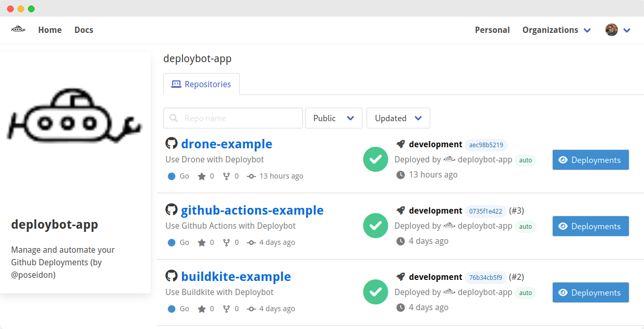Open the Docs page
The image size is (644, 329).
pyautogui.click(x=84, y=30)
